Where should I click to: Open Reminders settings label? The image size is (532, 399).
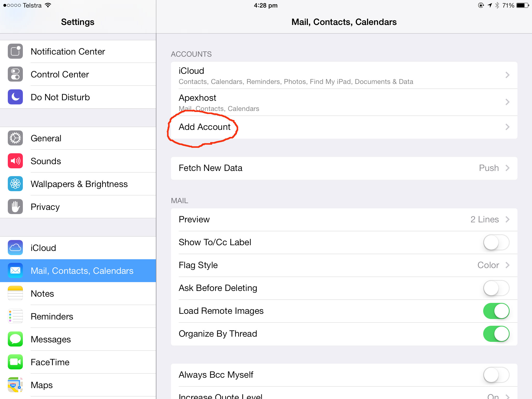(52, 316)
